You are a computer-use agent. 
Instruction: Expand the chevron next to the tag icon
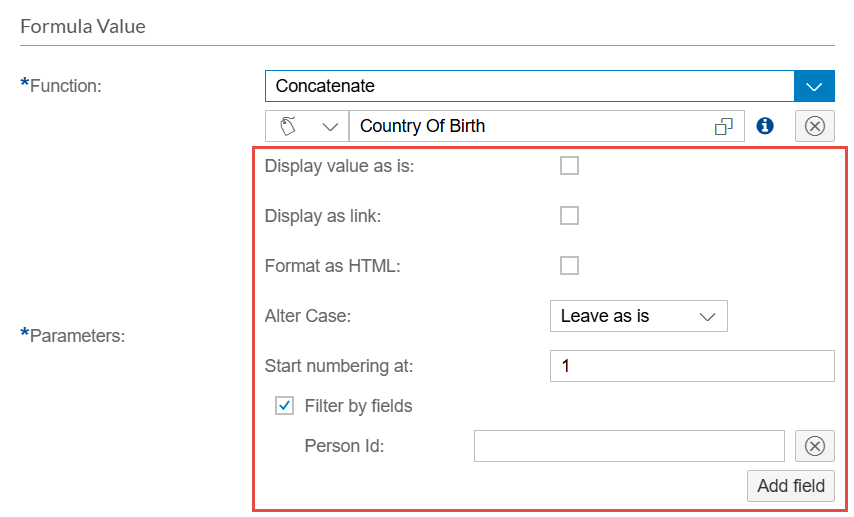329,126
